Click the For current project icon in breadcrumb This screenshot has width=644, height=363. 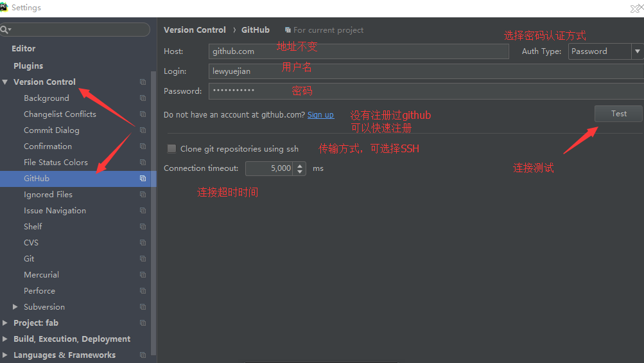click(288, 30)
